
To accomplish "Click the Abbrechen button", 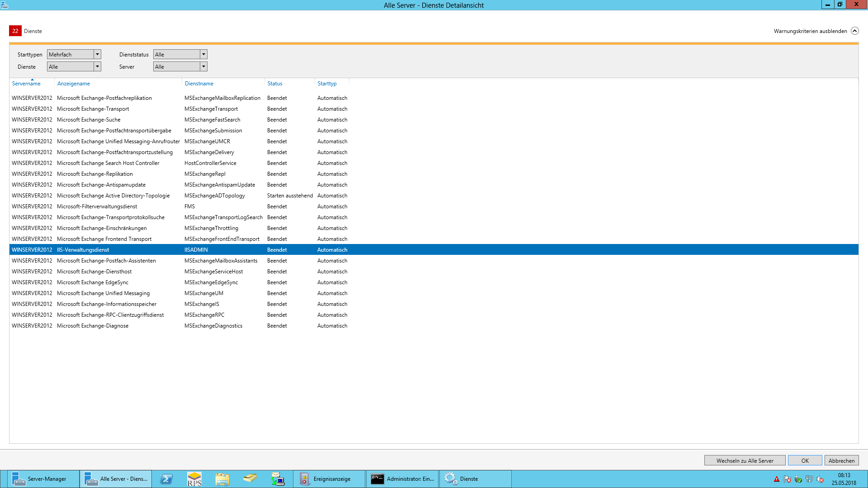I will tap(841, 460).
